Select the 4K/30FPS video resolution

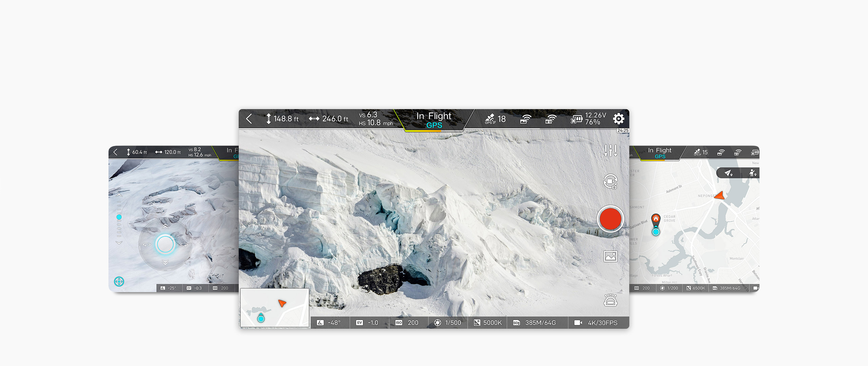(596, 323)
